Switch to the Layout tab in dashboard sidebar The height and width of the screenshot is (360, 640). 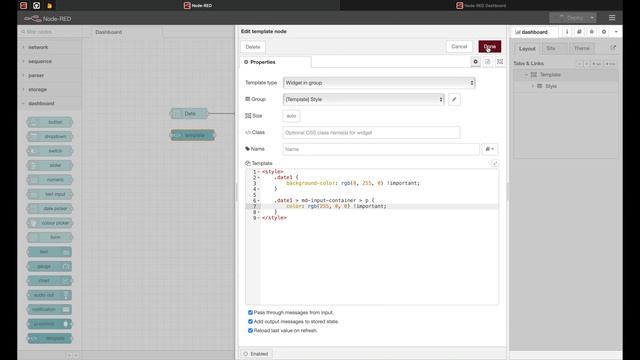coord(527,49)
